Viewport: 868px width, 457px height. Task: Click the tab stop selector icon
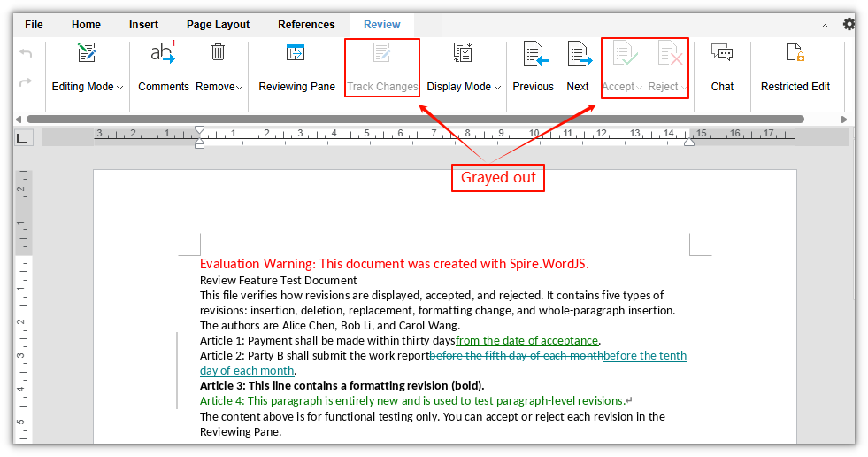(x=23, y=138)
